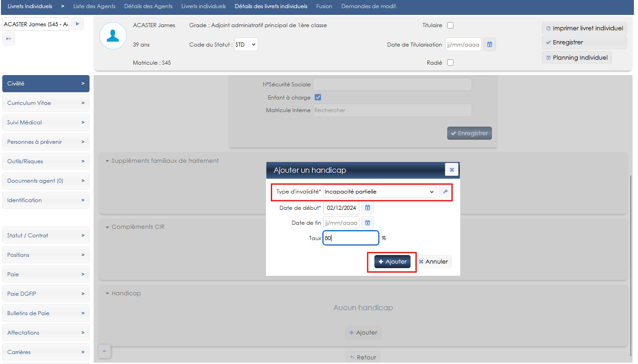
Task: Open the Date de fin calendar picker
Action: pyautogui.click(x=368, y=223)
